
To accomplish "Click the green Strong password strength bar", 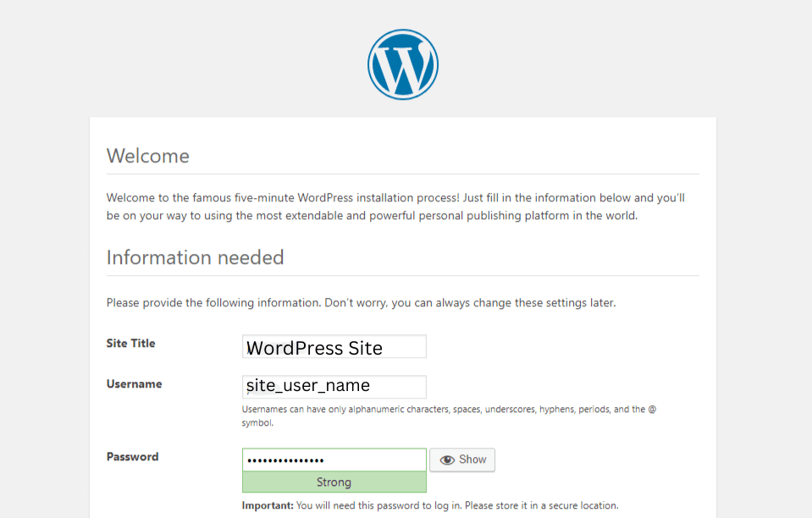I will pyautogui.click(x=334, y=482).
